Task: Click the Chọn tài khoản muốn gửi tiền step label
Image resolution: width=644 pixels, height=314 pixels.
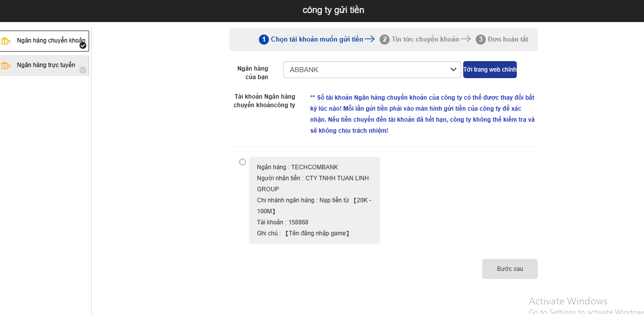Action: [317, 40]
